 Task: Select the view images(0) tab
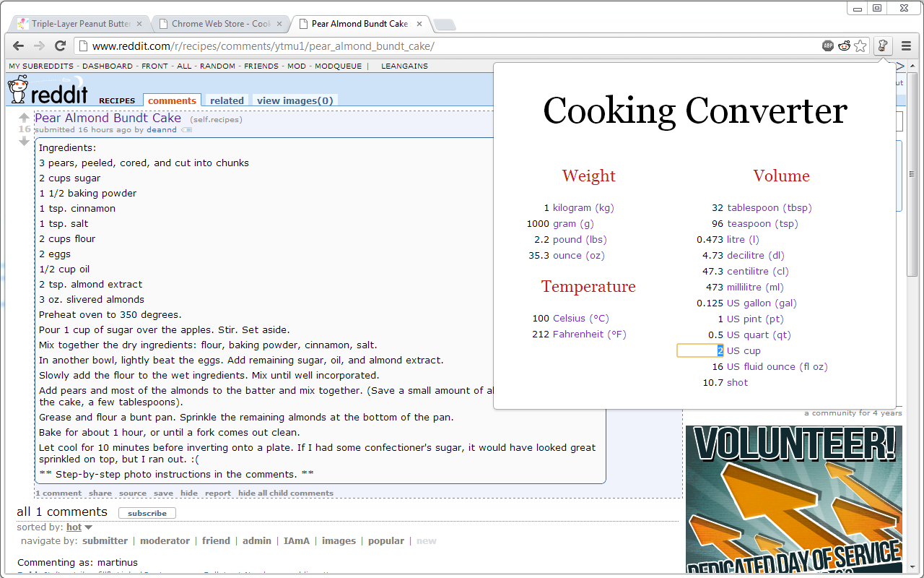[x=295, y=100]
